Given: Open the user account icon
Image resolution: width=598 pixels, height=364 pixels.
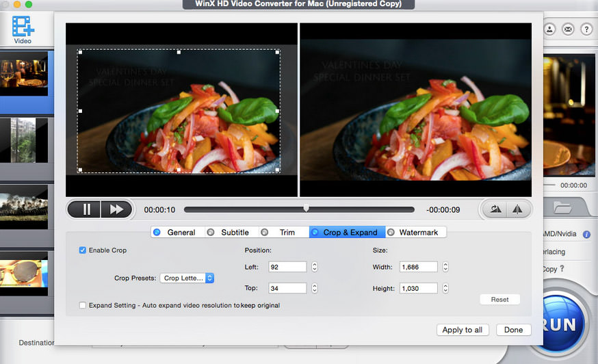Looking at the screenshot, I should (x=549, y=29).
